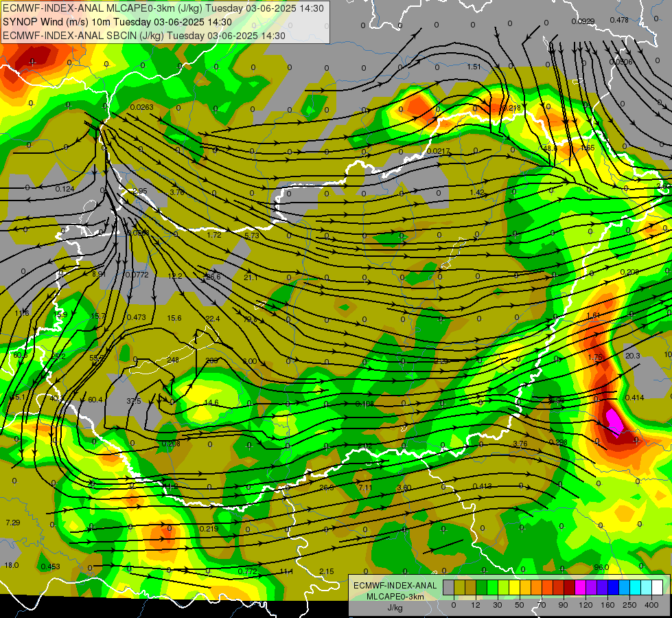Click the map value 60.4
The width and height of the screenshot is (672, 618).
tap(95, 400)
